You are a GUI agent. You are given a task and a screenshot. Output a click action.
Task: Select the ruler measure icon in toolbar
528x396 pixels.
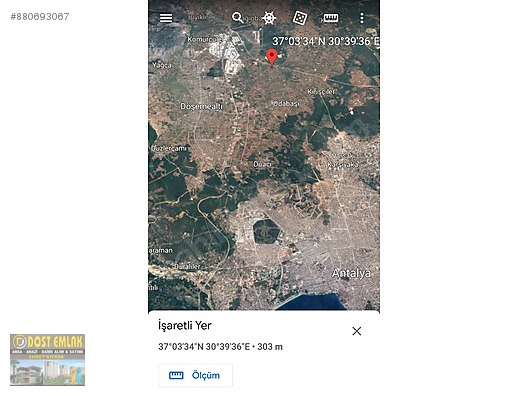(331, 18)
